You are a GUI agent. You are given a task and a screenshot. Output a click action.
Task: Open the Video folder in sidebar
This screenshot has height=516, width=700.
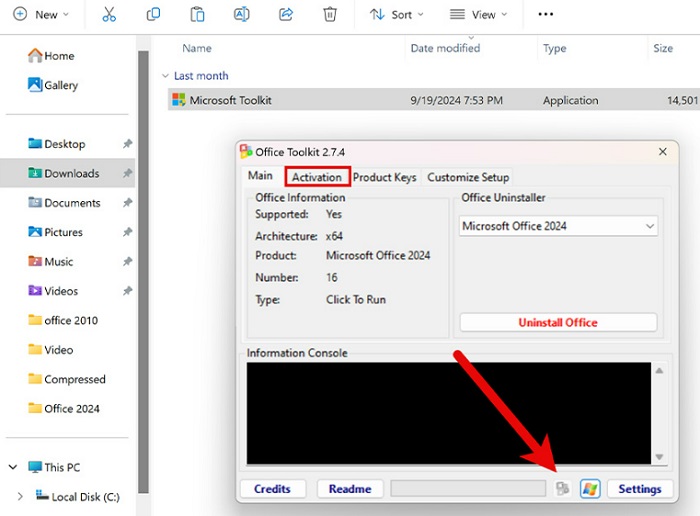[x=50, y=350]
